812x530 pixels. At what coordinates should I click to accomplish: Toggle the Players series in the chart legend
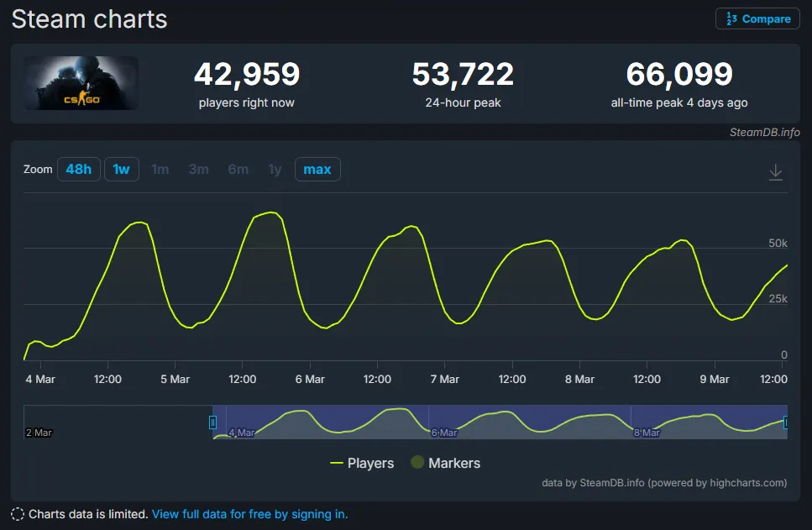362,463
